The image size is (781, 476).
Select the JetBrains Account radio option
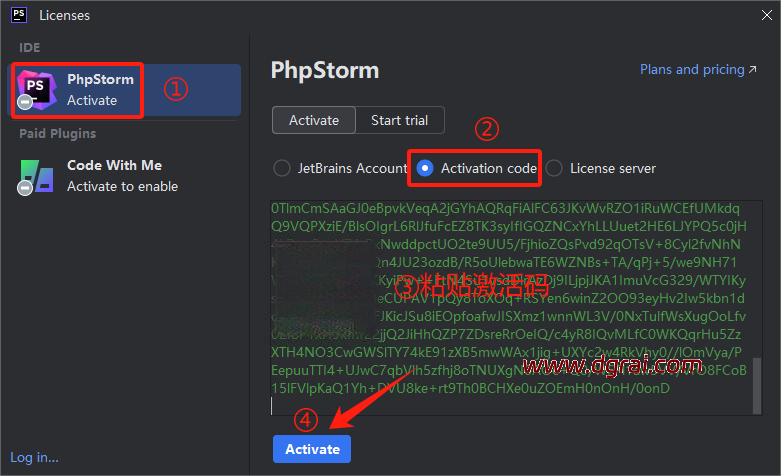click(x=282, y=168)
